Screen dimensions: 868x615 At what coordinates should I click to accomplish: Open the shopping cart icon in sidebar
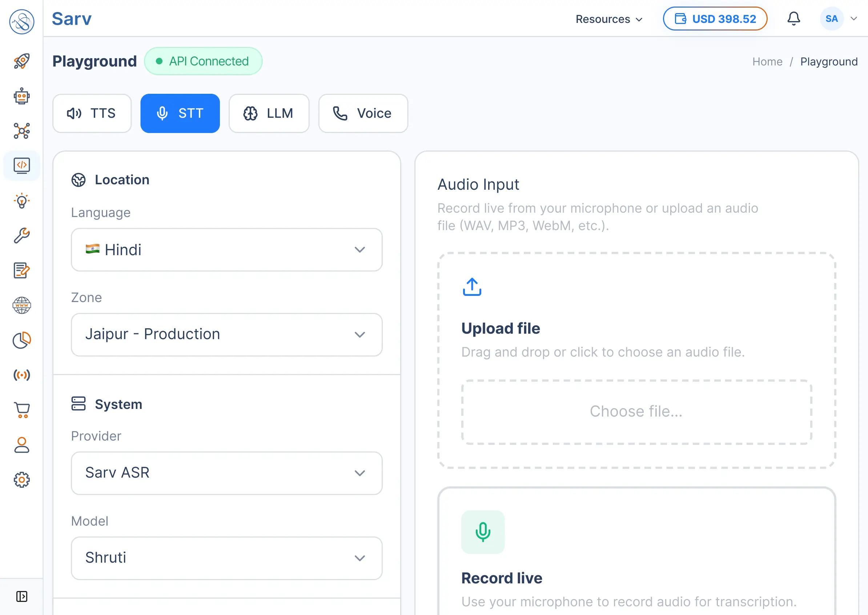(21, 410)
